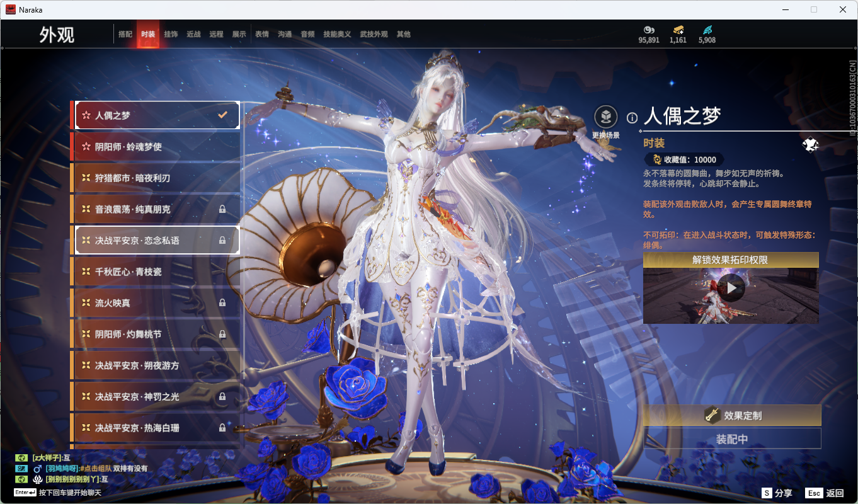Click the collection value coin icon
The height and width of the screenshot is (504, 858).
(658, 160)
